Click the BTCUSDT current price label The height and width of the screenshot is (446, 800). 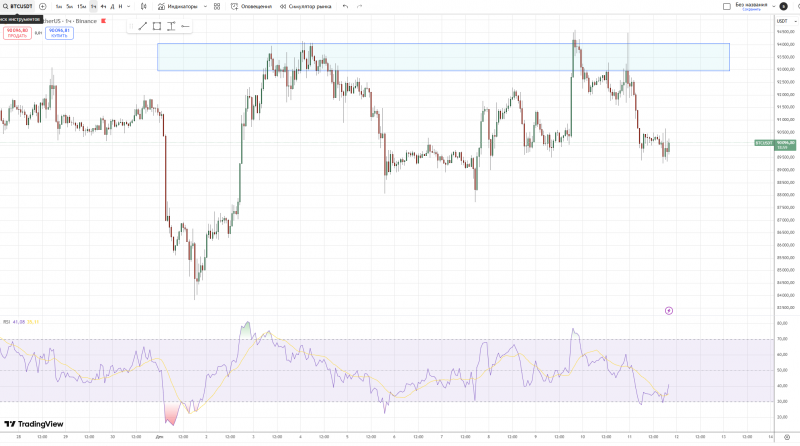[775, 144]
